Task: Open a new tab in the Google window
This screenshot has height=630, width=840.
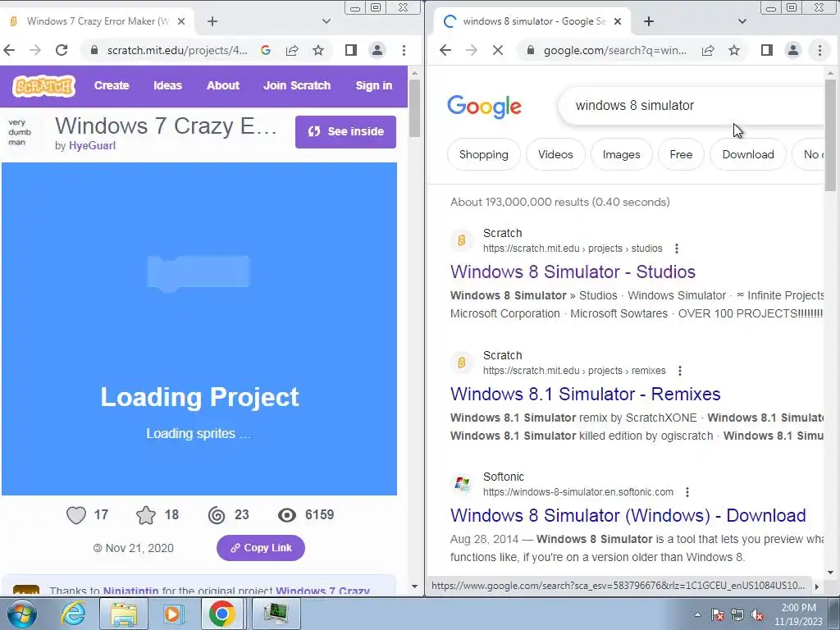Action: pos(649,21)
